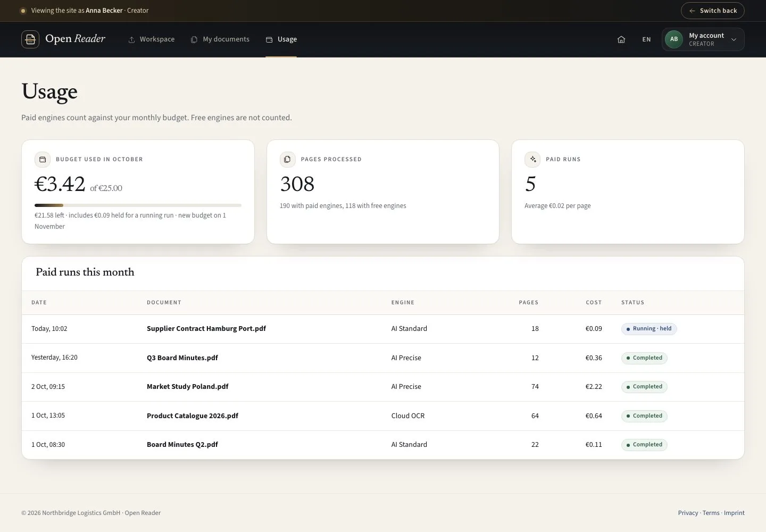Screen dimensions: 766x532
Task: Click the 308 pages processed figure
Action: pyautogui.click(x=297, y=184)
